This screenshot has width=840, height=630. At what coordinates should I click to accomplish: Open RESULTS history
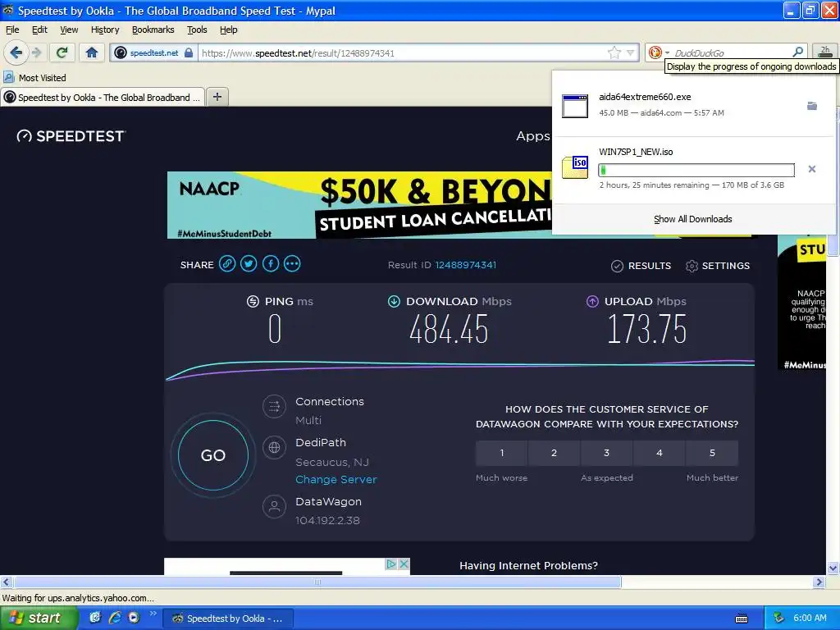641,266
